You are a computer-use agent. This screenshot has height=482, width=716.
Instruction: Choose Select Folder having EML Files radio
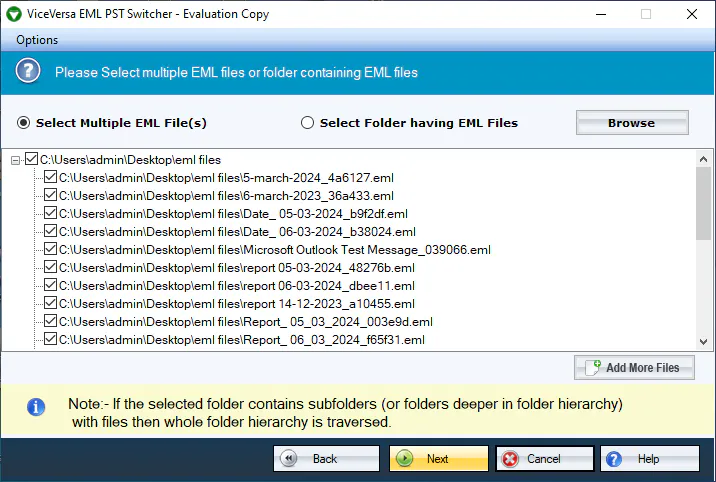tap(307, 123)
